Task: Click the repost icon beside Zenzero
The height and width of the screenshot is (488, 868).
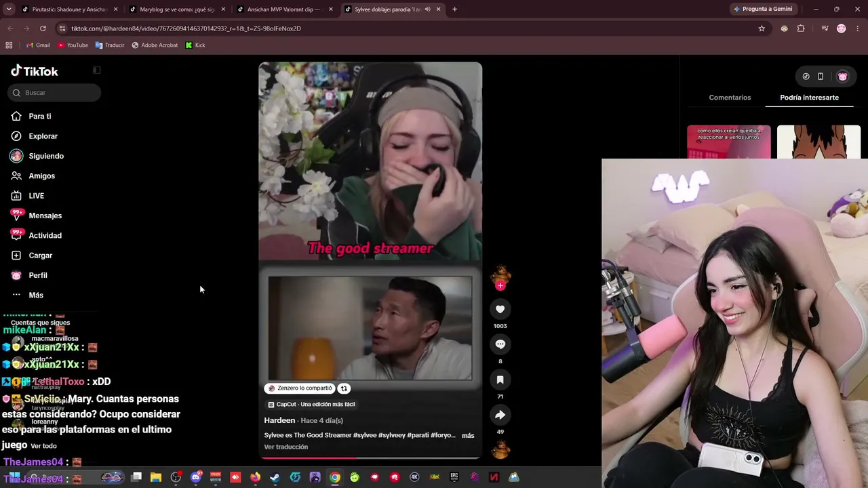Action: [x=344, y=388]
